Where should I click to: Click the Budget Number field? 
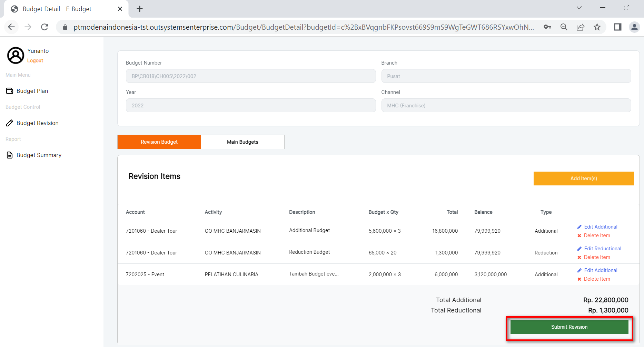click(x=250, y=76)
